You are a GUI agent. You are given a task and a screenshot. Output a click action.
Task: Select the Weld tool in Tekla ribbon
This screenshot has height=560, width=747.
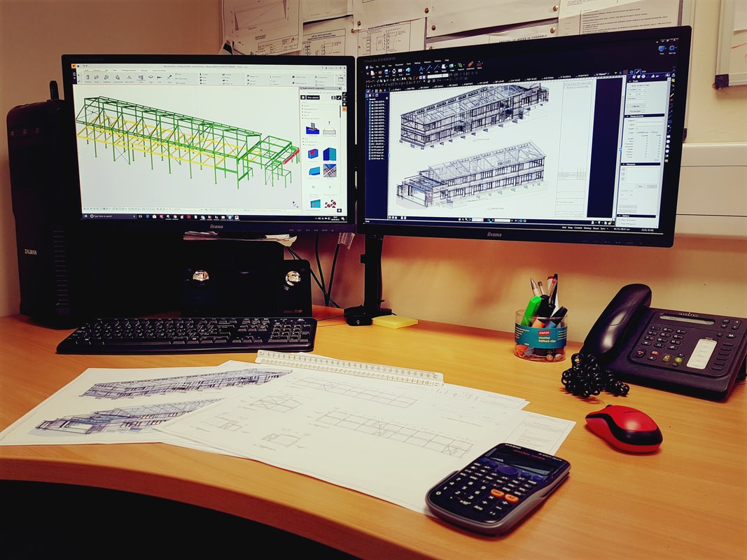169,78
